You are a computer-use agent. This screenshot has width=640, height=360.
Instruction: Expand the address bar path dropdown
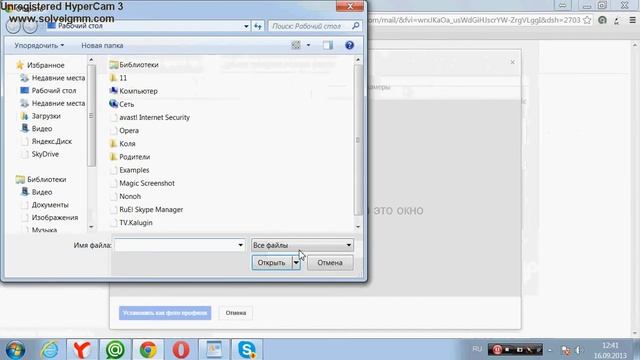click(x=246, y=26)
